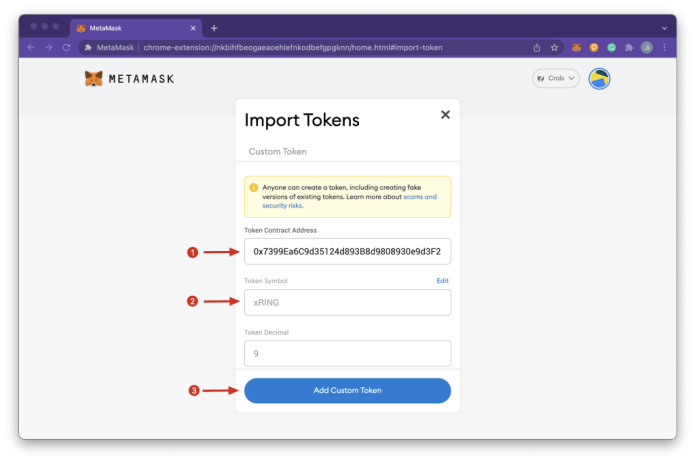Close the MetaMask browser tab

(x=193, y=28)
